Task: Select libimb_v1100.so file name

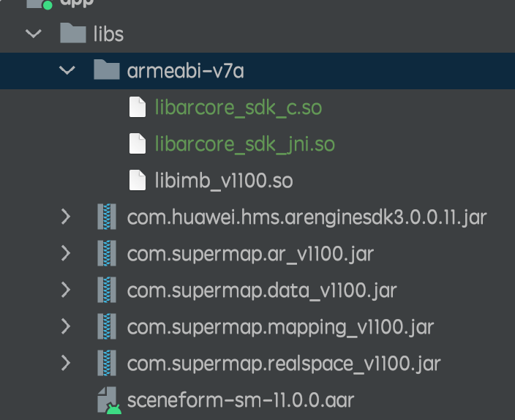Action: pos(224,181)
